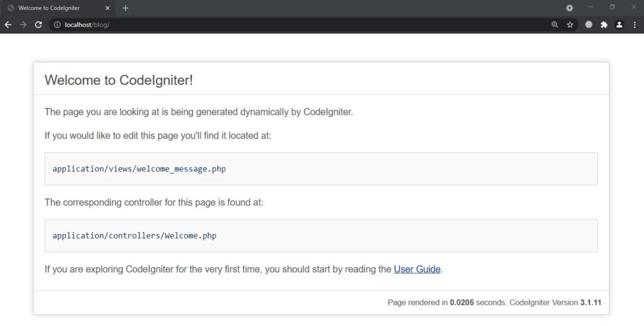Open the globe extension icon
The image size is (644, 326).
589,25
